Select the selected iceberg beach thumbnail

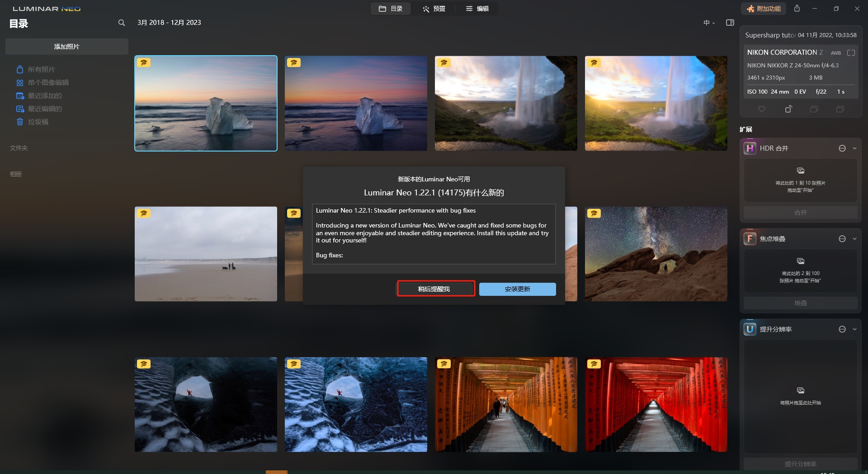pos(206,103)
